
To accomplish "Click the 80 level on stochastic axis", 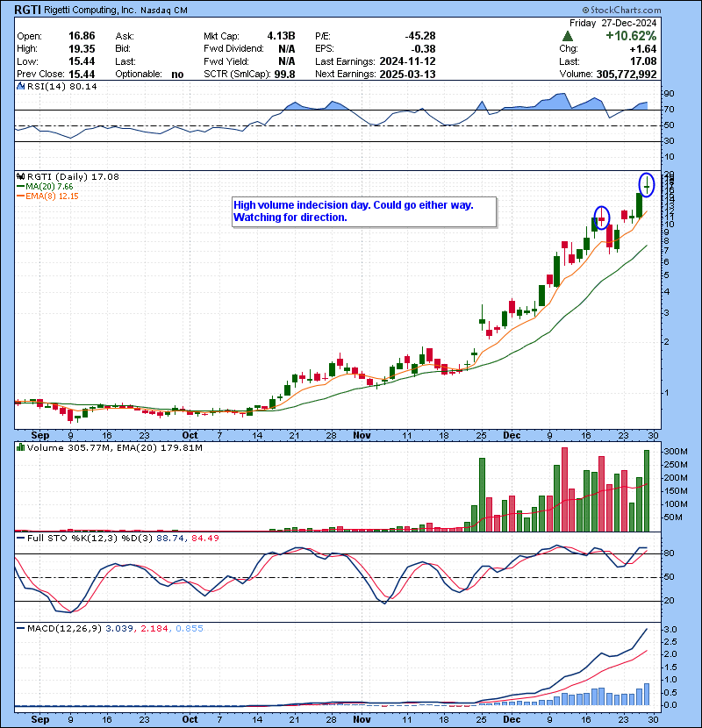I will pos(669,553).
